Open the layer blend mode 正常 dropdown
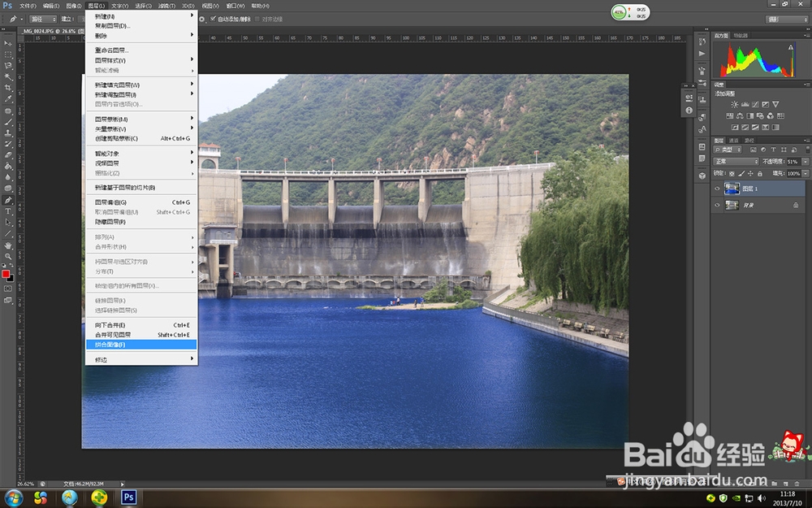Screen dimensions: 812x508 [x=736, y=161]
